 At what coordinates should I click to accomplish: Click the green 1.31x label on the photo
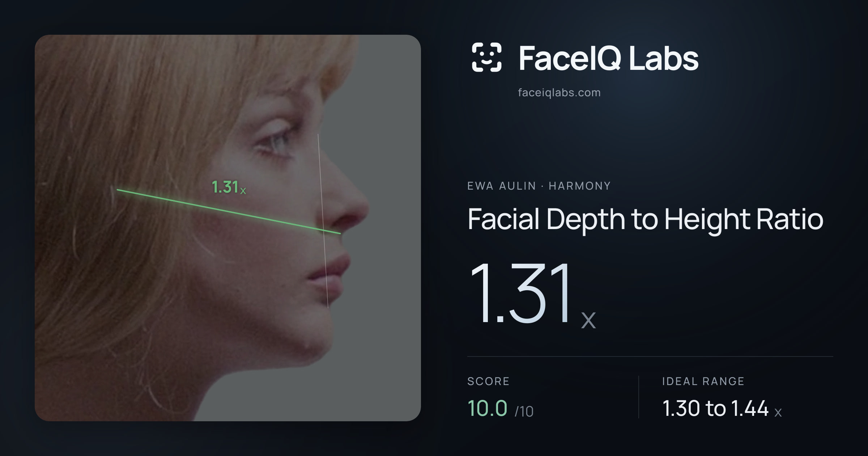coord(229,187)
